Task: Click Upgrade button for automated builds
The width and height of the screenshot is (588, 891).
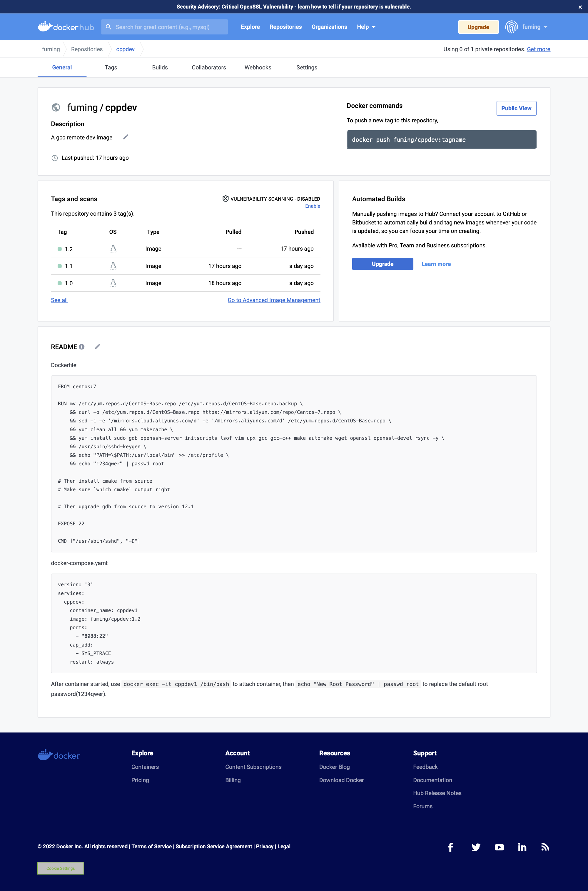Action: pos(382,263)
